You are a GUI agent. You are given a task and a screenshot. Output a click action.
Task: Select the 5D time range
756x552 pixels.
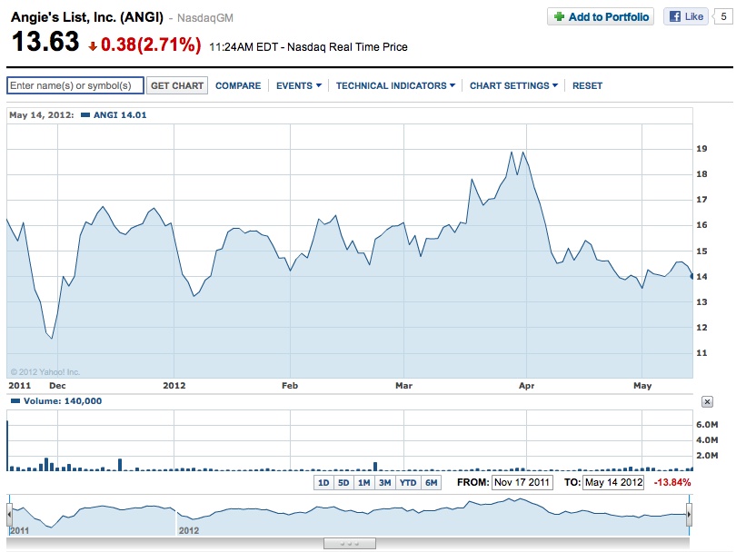pos(343,483)
